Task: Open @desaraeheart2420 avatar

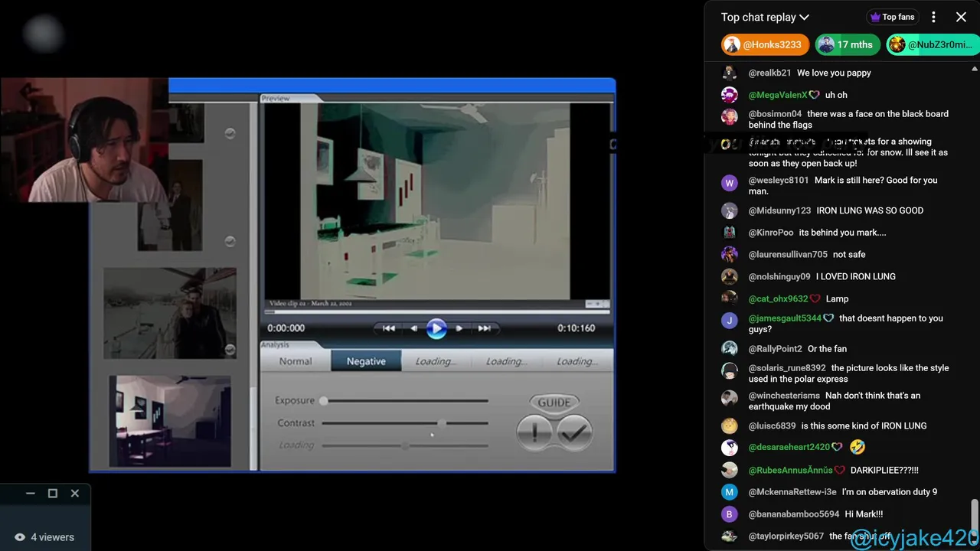Action: (x=730, y=448)
